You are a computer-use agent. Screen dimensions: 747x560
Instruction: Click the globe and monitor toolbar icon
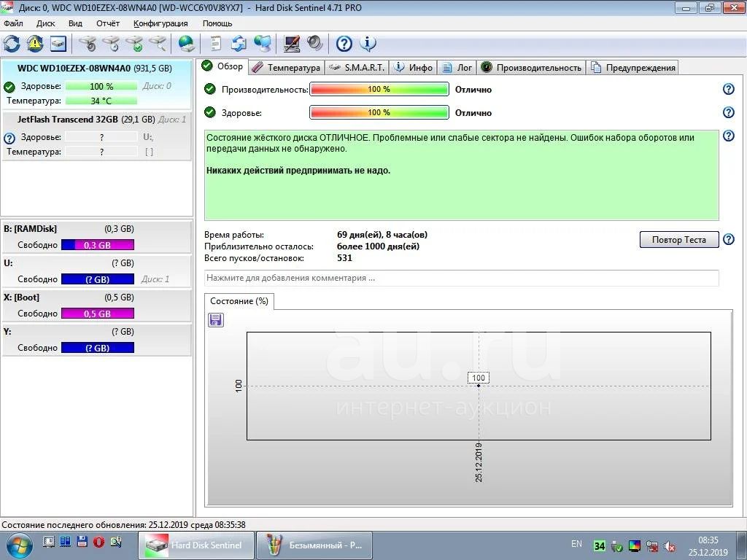pyautogui.click(x=263, y=44)
